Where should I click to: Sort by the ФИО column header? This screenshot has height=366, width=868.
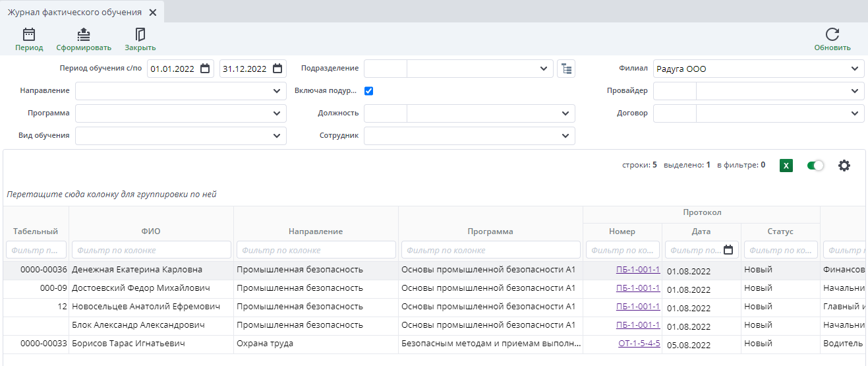click(152, 231)
